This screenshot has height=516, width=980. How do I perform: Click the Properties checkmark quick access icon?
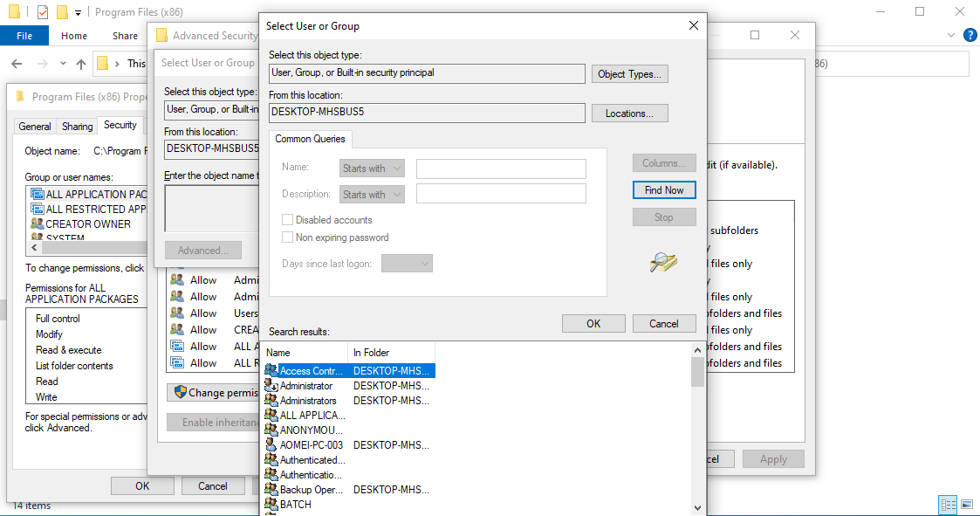(43, 12)
